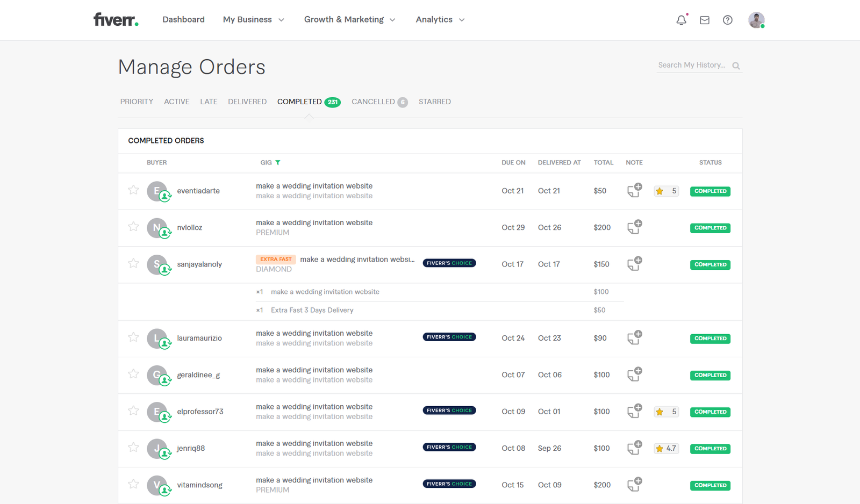
Task: Click the GIG column filter icon
Action: 278,162
